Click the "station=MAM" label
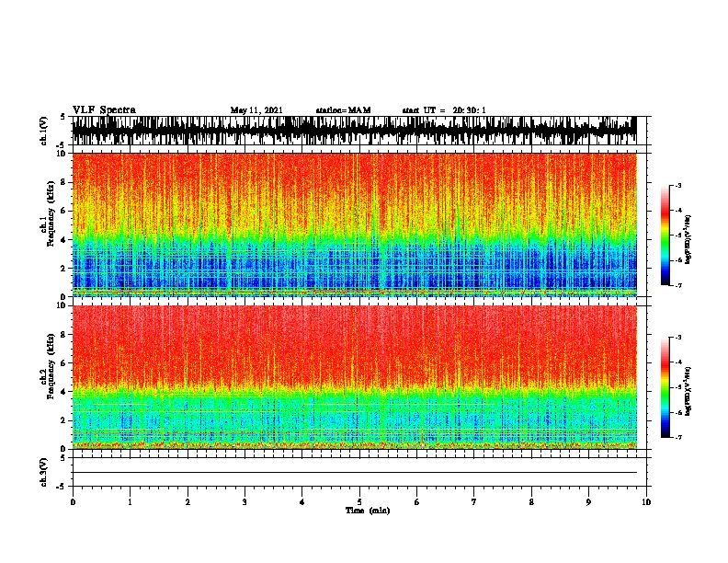Screen dimensions: 728x563 click(343, 110)
